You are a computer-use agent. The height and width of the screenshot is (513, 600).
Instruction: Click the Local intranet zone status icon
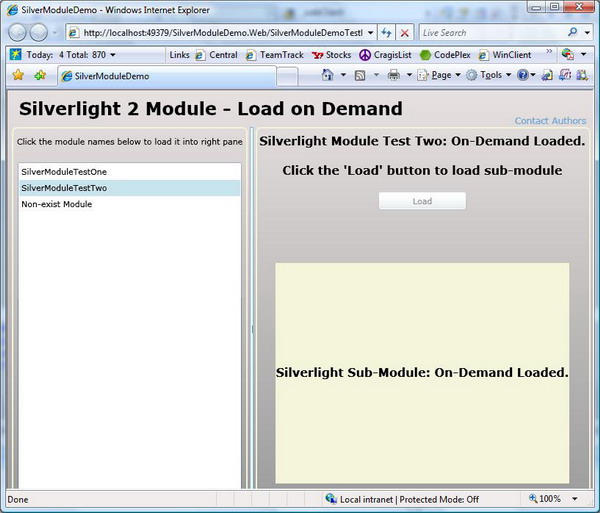coord(331,499)
